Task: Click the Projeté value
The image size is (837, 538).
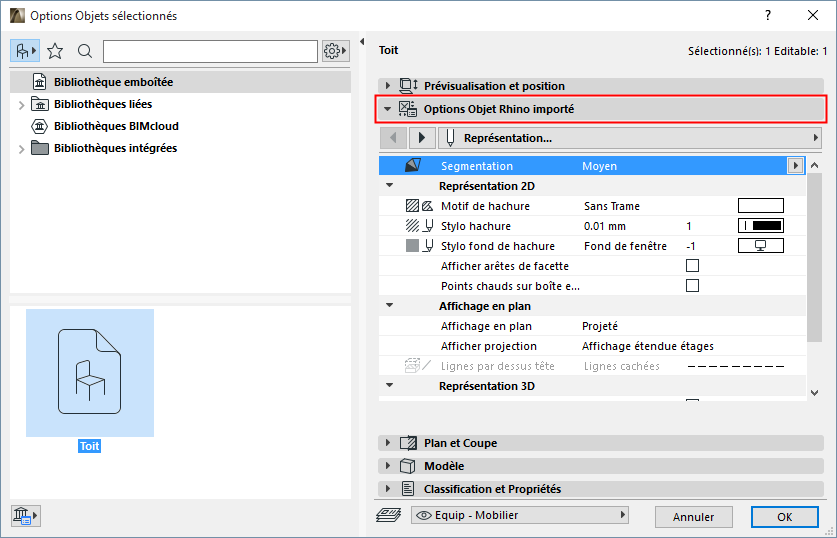Action: point(600,326)
